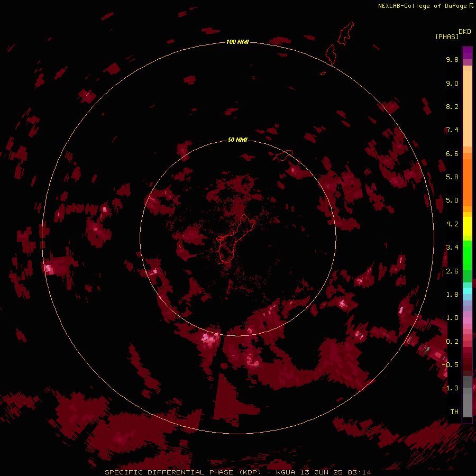
Task: Click the 9.8 value on color scale
Action: (x=452, y=59)
